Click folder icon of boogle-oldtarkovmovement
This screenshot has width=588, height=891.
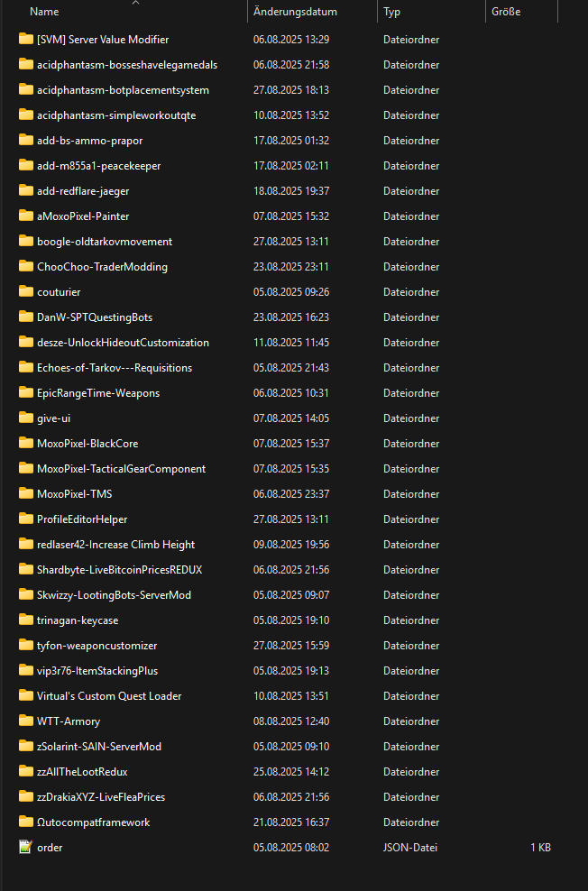tap(25, 241)
